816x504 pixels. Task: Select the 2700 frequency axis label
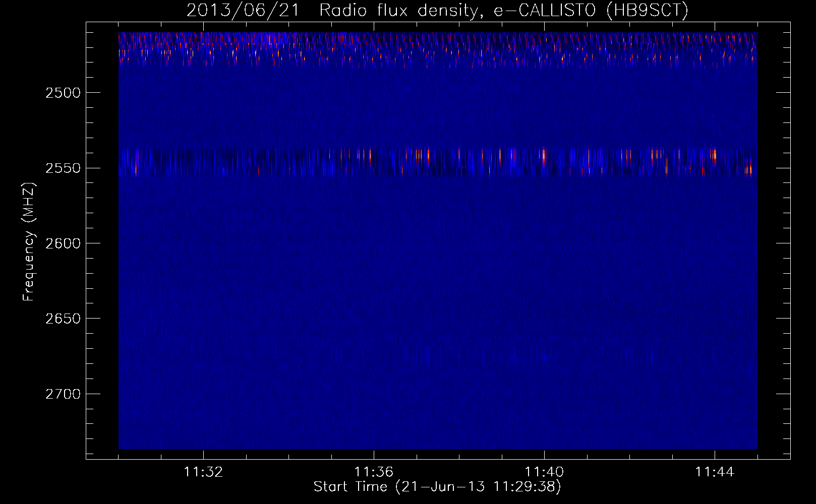click(x=63, y=394)
